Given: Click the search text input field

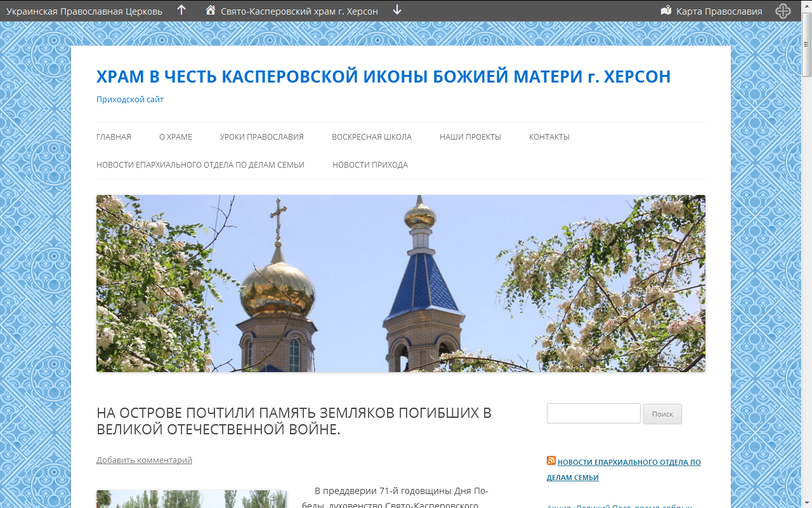Looking at the screenshot, I should (594, 413).
